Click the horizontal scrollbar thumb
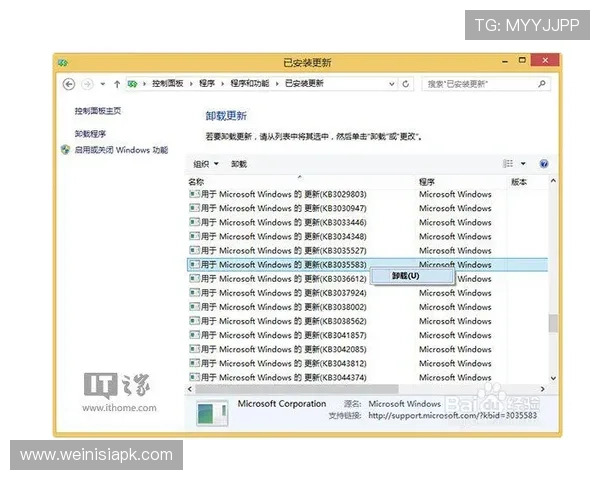 click(297, 389)
